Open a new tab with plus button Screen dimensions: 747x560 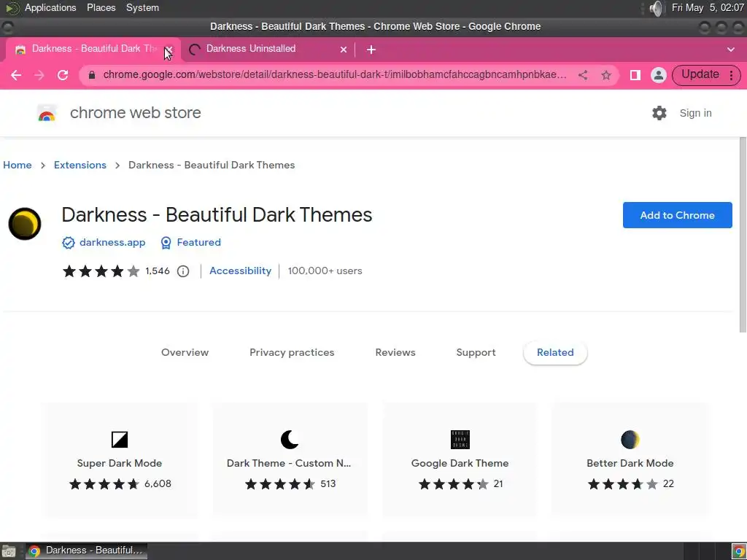coord(371,50)
